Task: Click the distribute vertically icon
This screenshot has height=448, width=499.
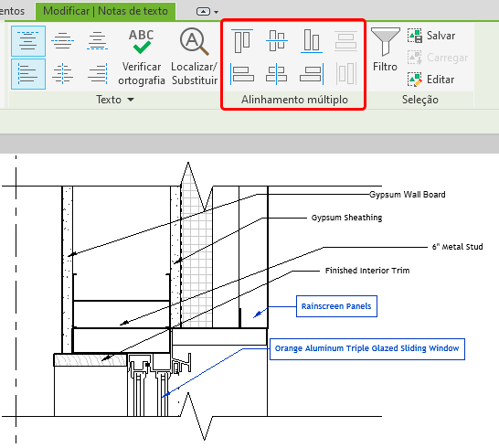Action: click(x=346, y=41)
